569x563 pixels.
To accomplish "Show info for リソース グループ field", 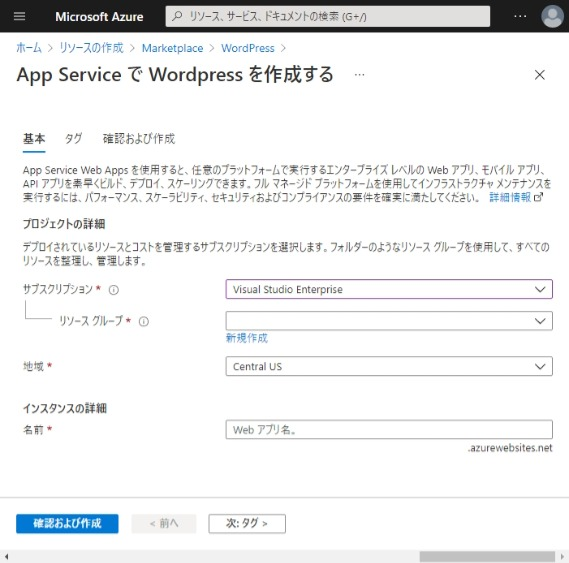I will 144,321.
